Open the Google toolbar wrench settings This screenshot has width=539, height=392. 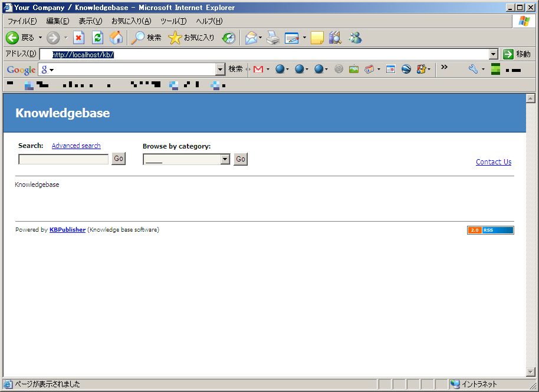(x=473, y=69)
